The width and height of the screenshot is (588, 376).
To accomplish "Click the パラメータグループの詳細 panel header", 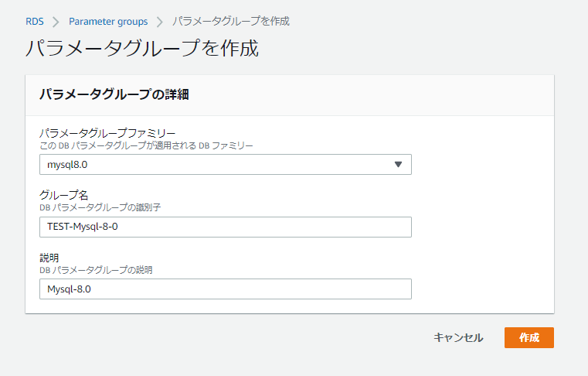I will 114,95.
